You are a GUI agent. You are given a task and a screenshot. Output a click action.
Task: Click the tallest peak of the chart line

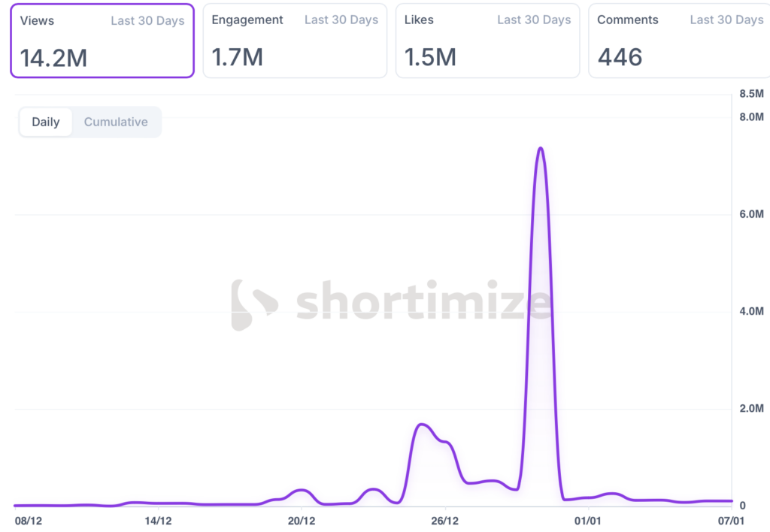[540, 149]
